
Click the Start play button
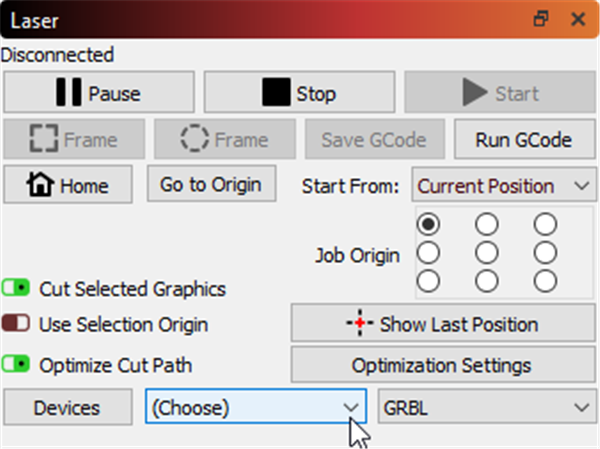coord(498,94)
